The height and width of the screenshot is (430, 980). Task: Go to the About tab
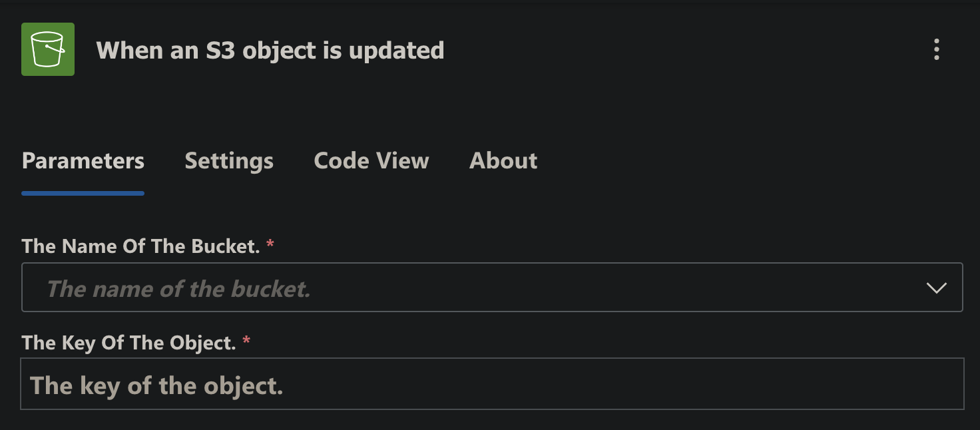pos(503,160)
